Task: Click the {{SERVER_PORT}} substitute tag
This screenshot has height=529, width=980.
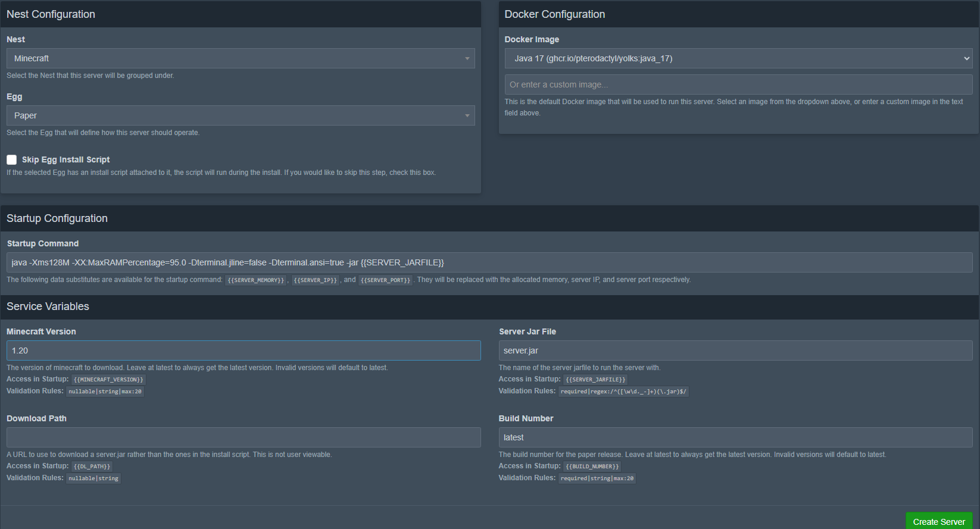Action: point(385,280)
